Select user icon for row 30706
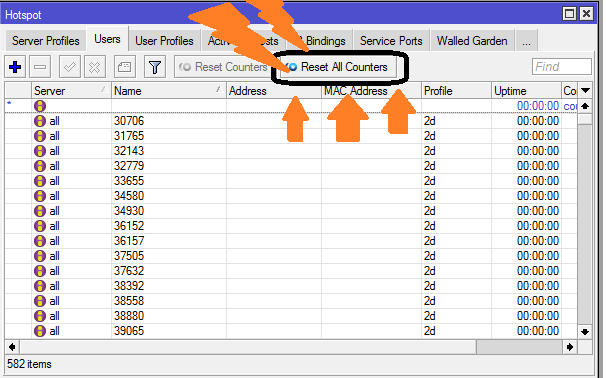 tap(40, 121)
